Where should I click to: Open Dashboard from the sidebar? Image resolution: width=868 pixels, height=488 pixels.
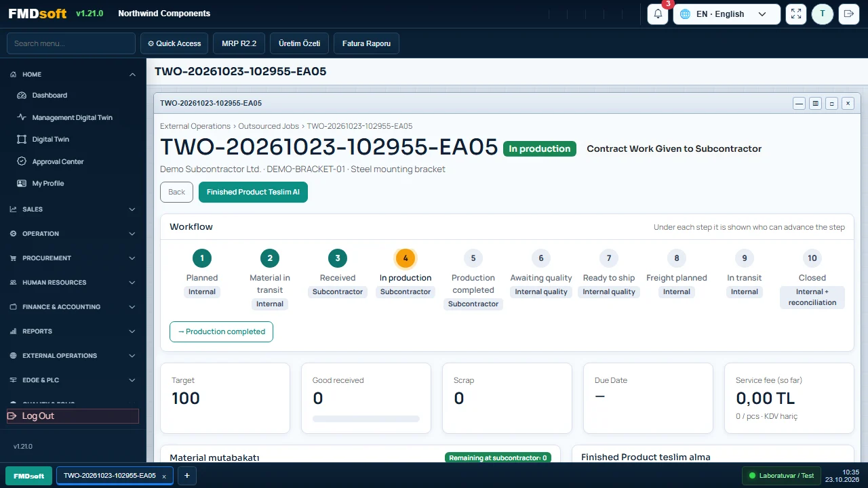[50, 96]
